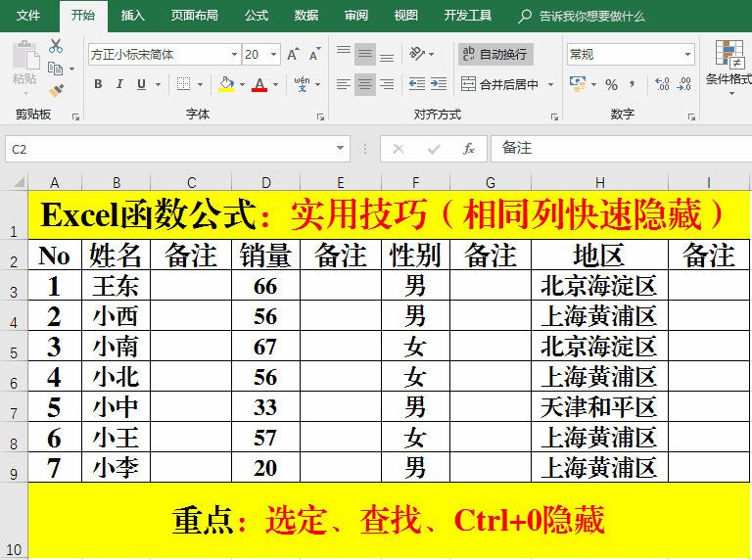
Task: Toggle Italic formatting
Action: point(120,85)
